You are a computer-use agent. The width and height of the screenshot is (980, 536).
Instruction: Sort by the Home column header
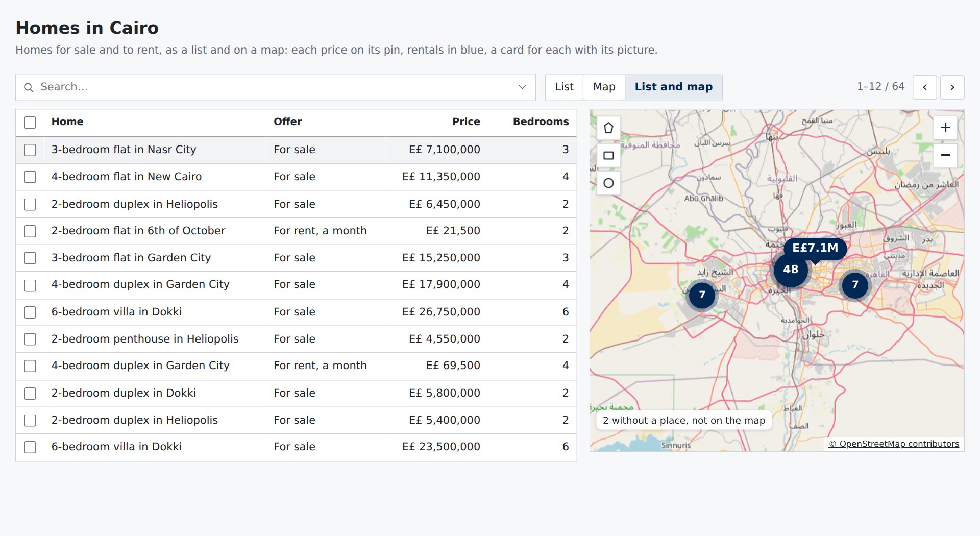point(67,122)
